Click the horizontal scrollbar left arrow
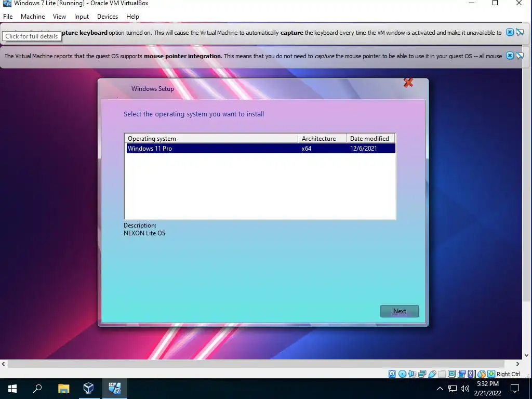This screenshot has height=399, width=532. tap(4, 364)
